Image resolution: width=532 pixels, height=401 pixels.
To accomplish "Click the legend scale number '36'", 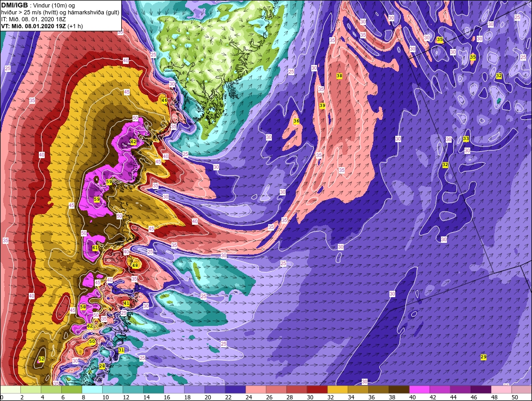I will tap(371, 397).
